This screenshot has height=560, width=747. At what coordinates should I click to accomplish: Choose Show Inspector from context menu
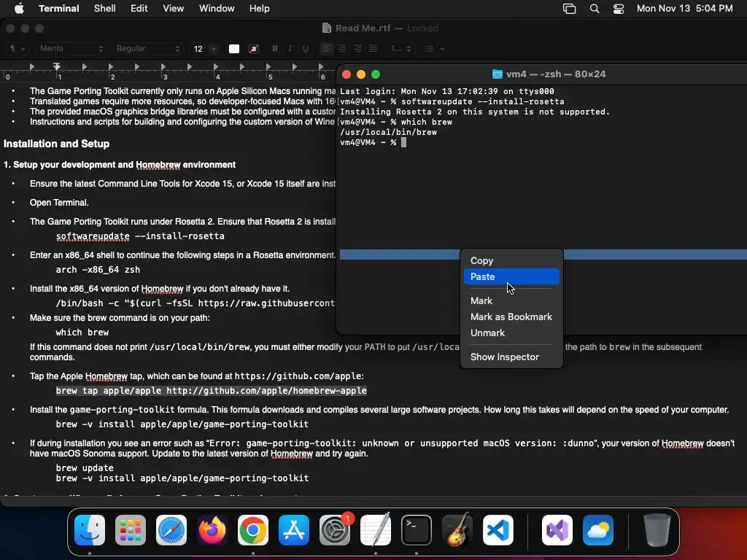click(x=511, y=357)
